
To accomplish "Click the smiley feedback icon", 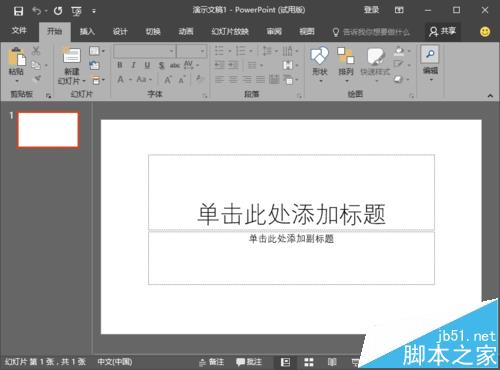I will tap(485, 32).
